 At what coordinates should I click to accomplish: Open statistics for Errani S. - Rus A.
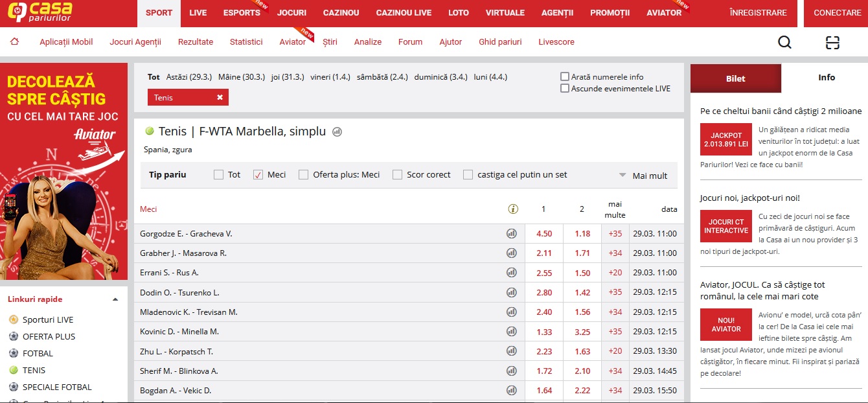pos(512,273)
